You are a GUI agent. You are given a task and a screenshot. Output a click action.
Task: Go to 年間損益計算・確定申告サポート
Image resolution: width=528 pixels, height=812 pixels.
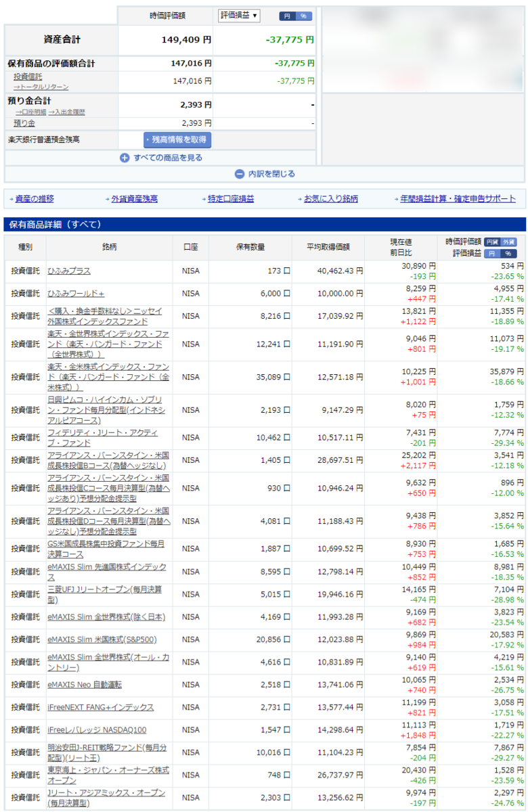click(x=458, y=199)
